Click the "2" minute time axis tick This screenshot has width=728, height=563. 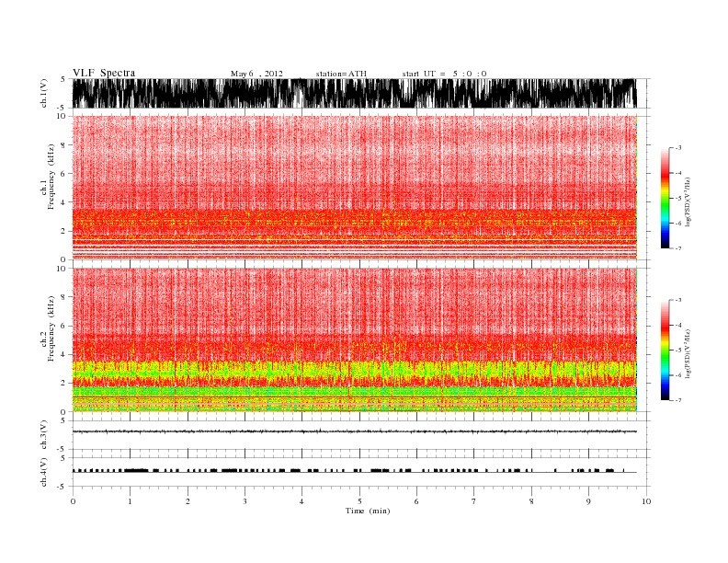click(x=188, y=501)
